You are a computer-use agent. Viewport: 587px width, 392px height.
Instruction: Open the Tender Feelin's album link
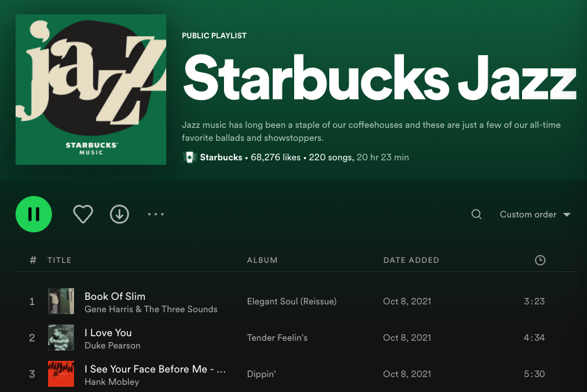point(277,337)
